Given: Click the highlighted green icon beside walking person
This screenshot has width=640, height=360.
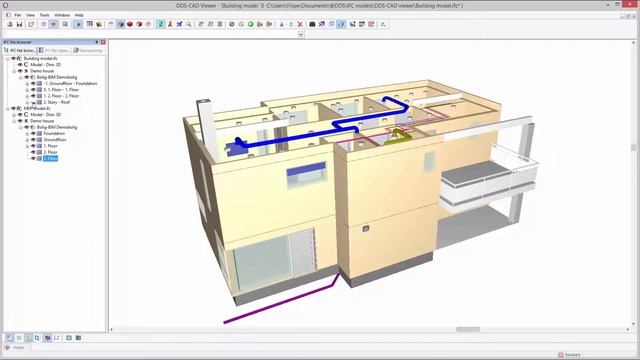Looking at the screenshot, I should click(x=160, y=24).
